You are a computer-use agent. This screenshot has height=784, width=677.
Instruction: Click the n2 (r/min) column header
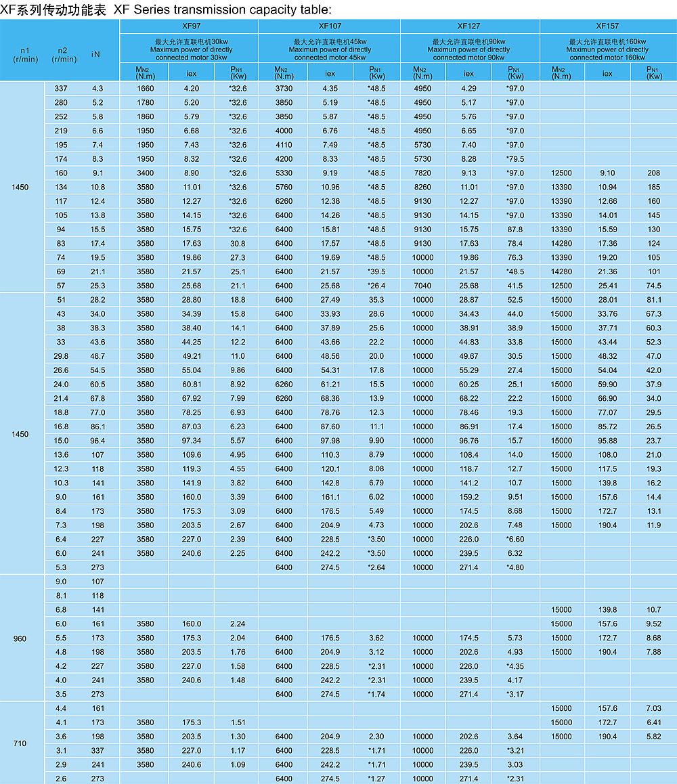click(x=64, y=54)
